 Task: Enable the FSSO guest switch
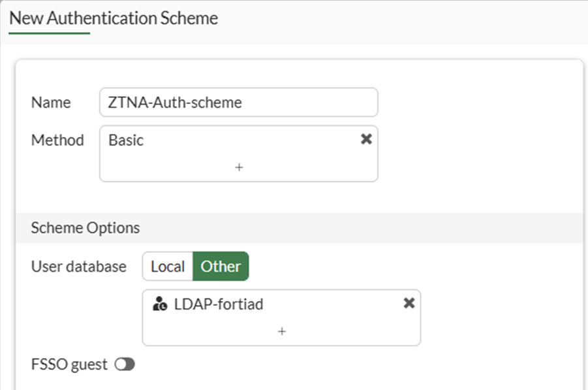coord(124,365)
